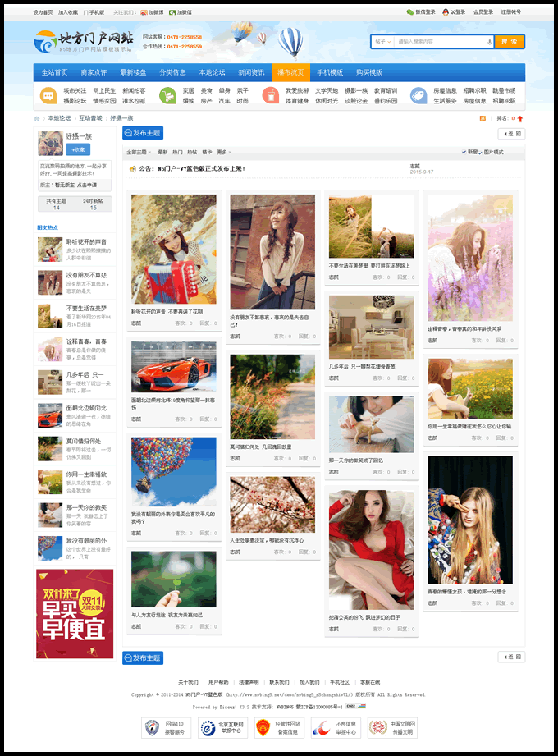
Task: Toggle the 新窗 checkbox
Action: [x=464, y=152]
